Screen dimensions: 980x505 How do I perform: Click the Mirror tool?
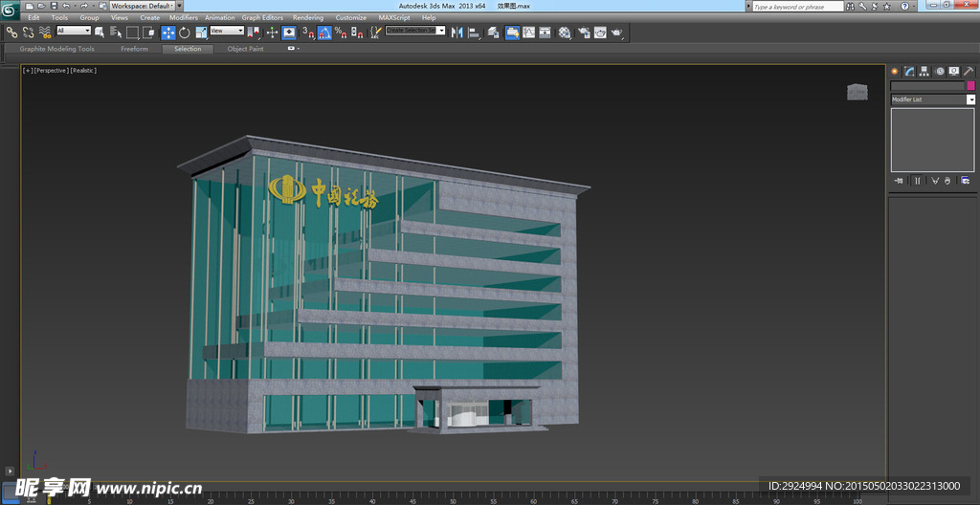point(457,33)
